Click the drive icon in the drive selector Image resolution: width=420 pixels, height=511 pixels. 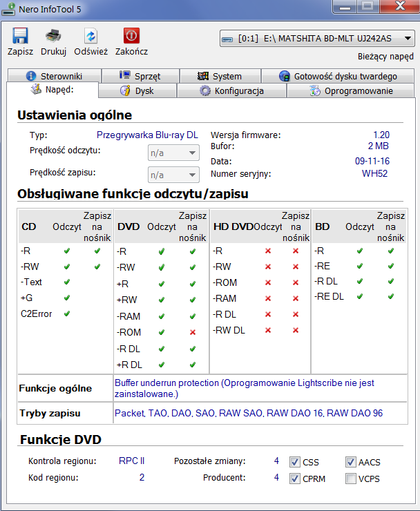[227, 39]
